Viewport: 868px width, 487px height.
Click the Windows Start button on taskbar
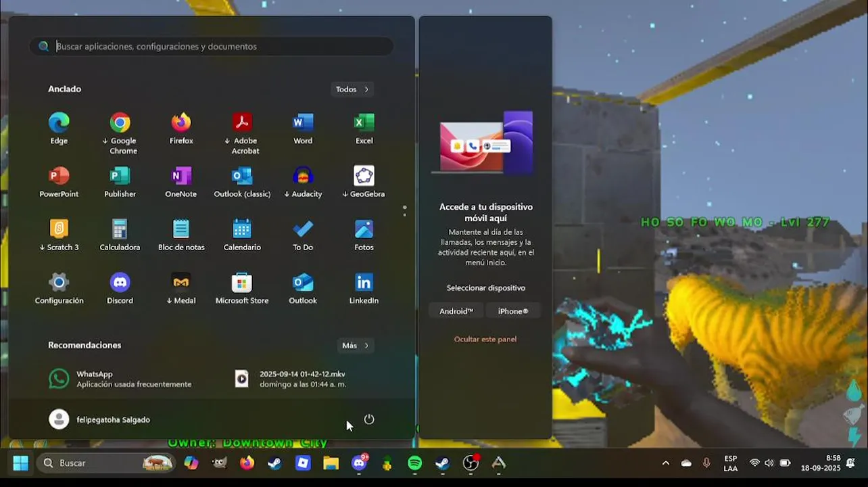[21, 463]
